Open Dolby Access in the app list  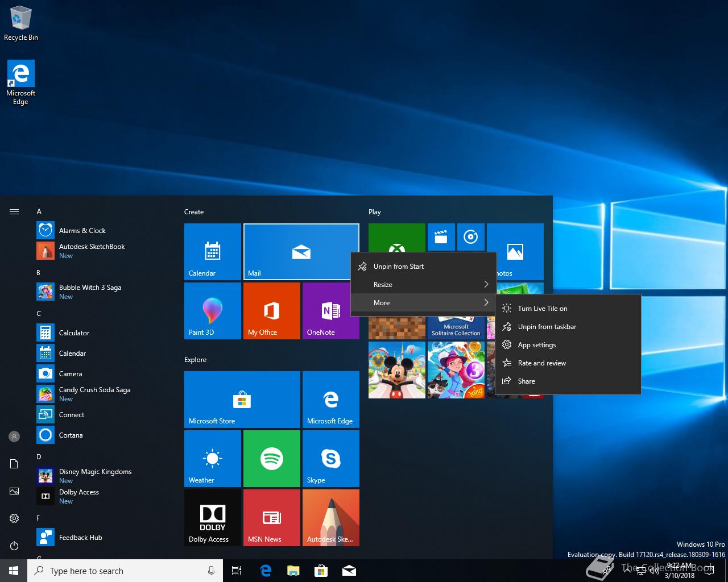click(102, 497)
